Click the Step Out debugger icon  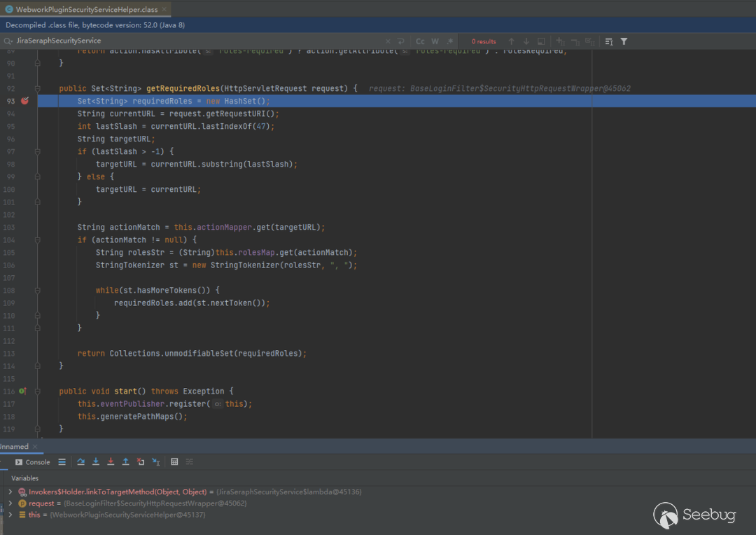coord(125,462)
